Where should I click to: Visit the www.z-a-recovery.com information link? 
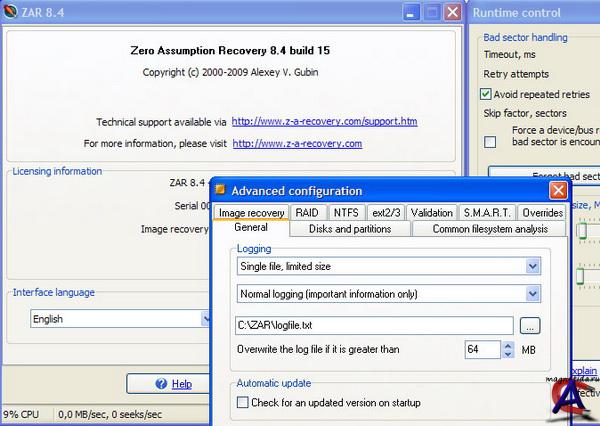pyautogui.click(x=297, y=143)
